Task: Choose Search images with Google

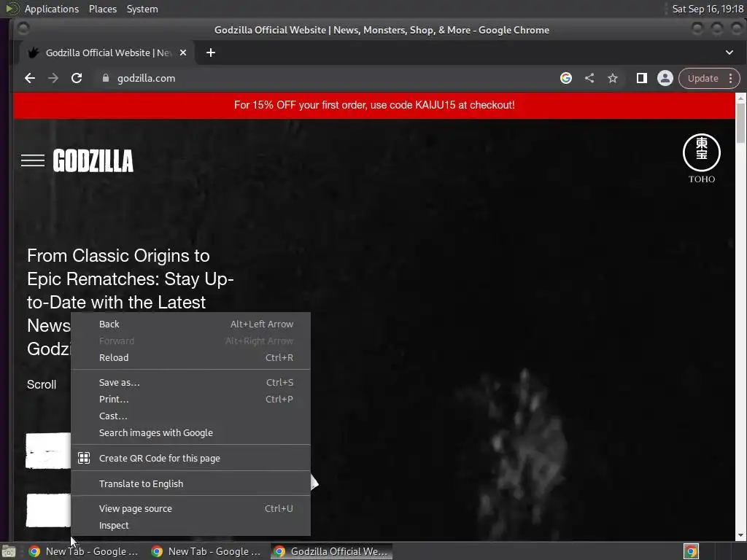Action: (190, 433)
